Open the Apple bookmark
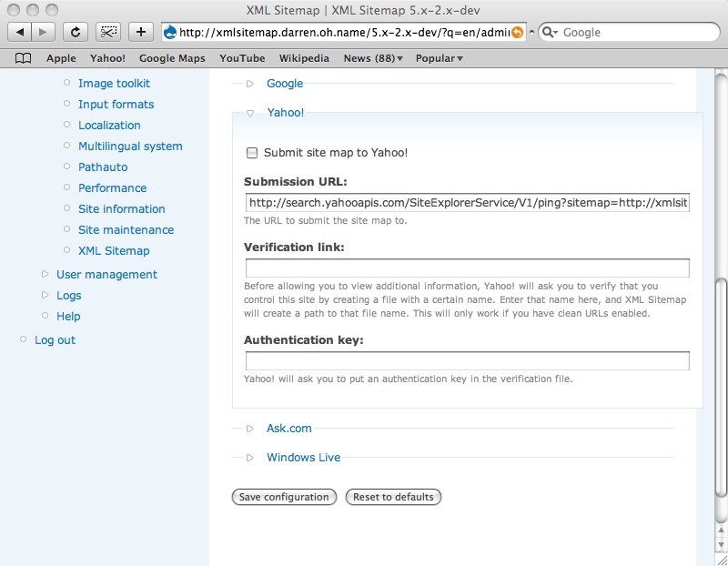This screenshot has width=728, height=566. coord(61,58)
